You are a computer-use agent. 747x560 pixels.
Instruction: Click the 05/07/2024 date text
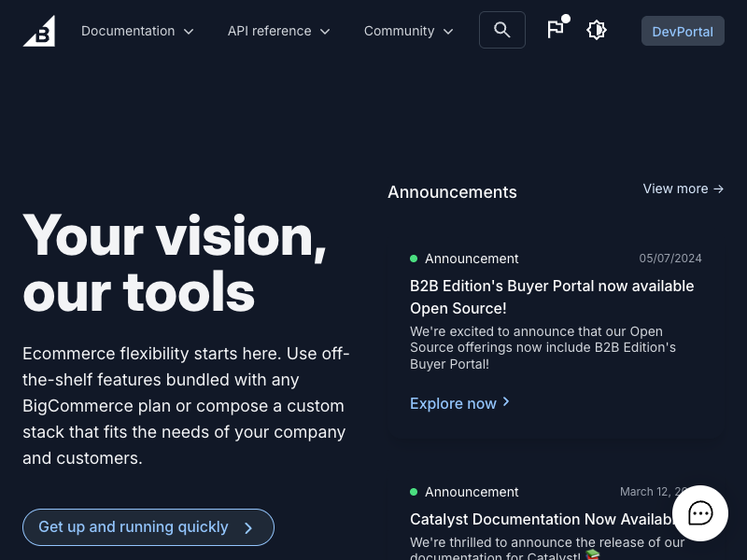click(670, 259)
